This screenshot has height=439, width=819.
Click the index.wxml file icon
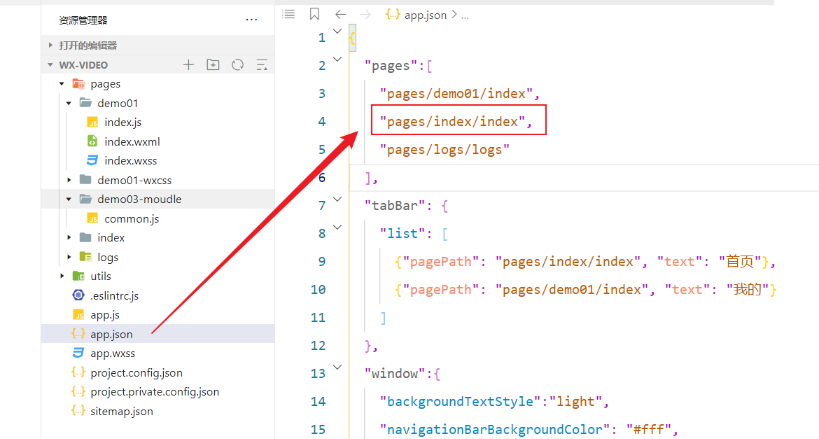[92, 141]
